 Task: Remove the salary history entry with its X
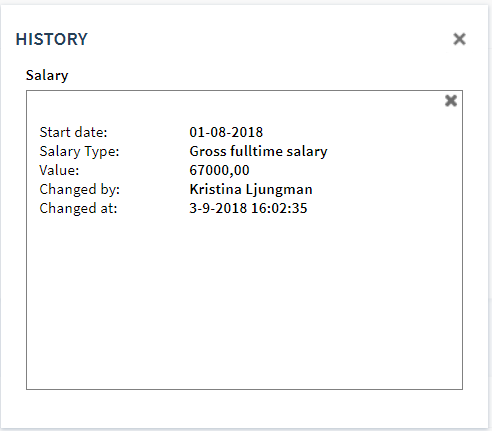coord(451,101)
